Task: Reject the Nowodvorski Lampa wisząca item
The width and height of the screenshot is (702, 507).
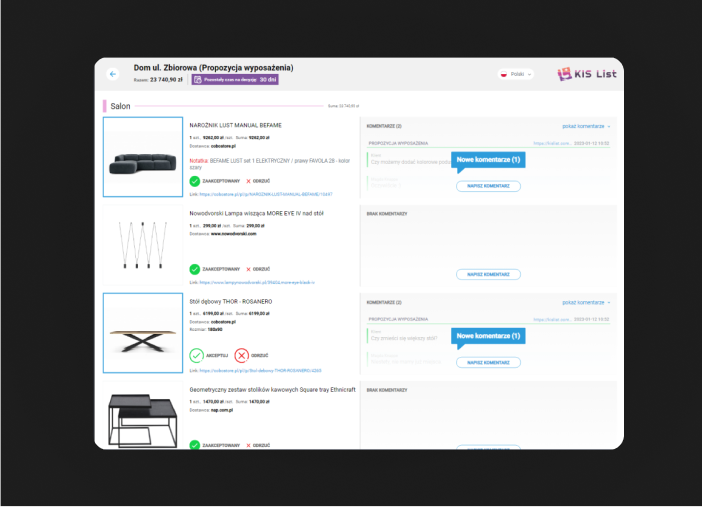Action: [258, 269]
